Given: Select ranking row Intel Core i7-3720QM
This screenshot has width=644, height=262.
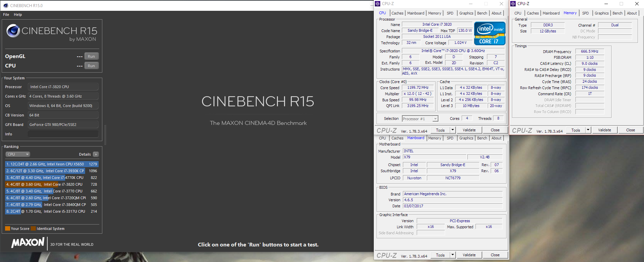Looking at the screenshot, I should (52, 198).
